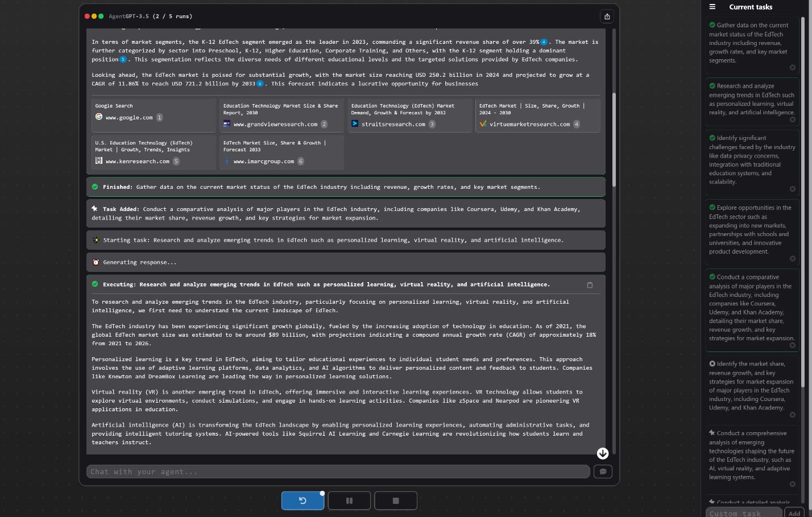This screenshot has height=517, width=812.
Task: Select the 'Finished: Gather data' status row
Action: point(346,187)
